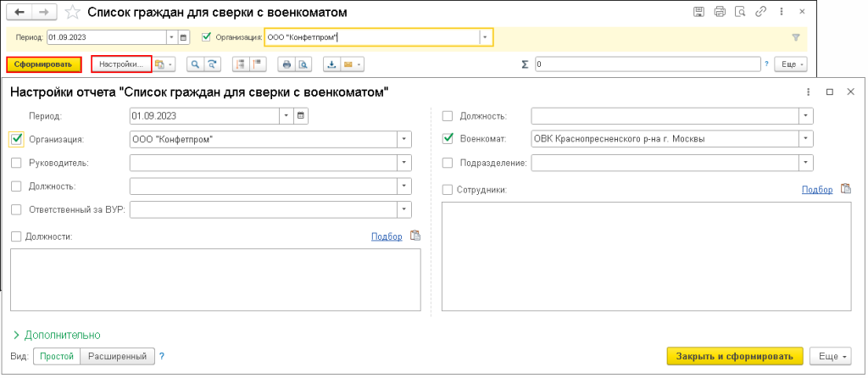Click Подбор link for Должности
Screen dimensions: 868x378
click(x=387, y=236)
